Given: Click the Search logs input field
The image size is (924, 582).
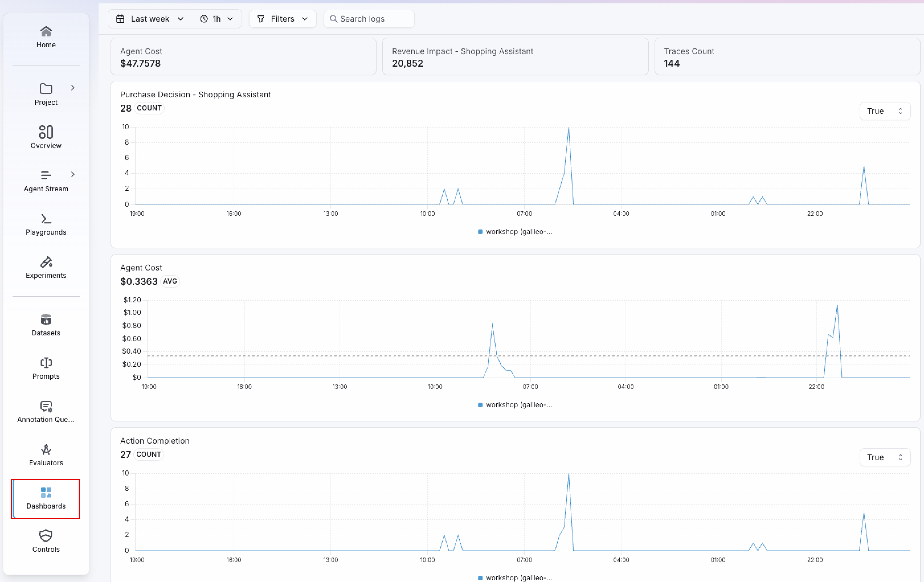Looking at the screenshot, I should 369,19.
